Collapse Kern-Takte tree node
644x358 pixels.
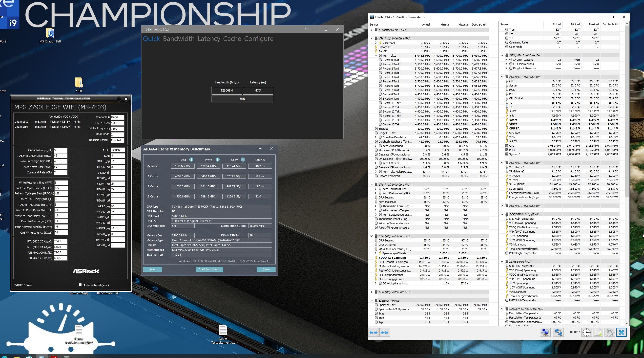pos(376,56)
